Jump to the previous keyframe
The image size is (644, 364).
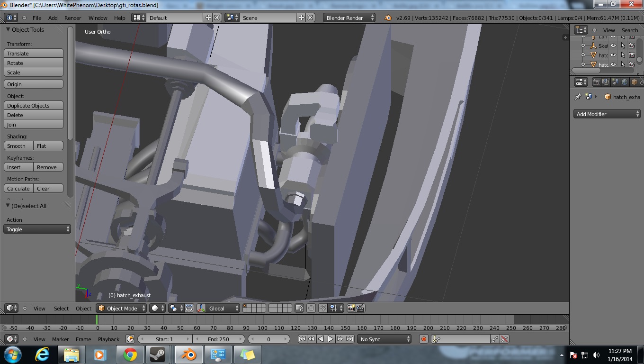click(312, 339)
